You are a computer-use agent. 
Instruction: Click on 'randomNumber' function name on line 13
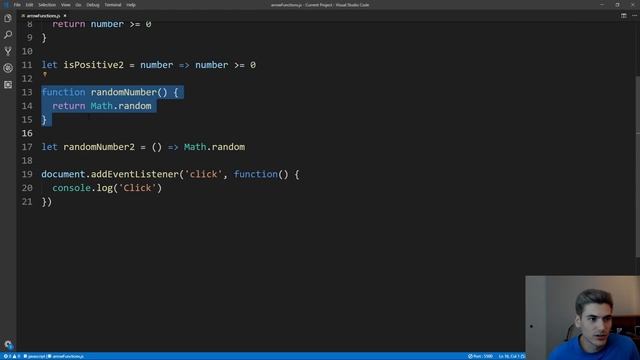[124, 92]
